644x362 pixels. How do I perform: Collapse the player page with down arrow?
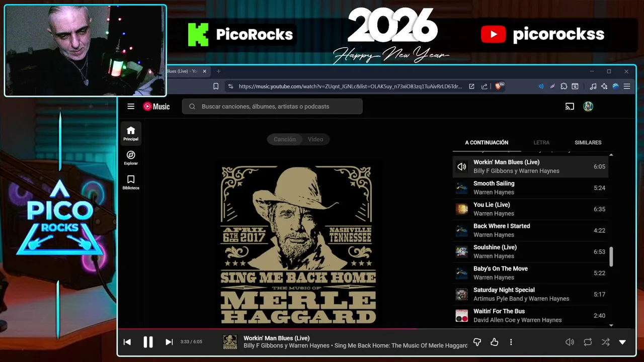tap(622, 342)
